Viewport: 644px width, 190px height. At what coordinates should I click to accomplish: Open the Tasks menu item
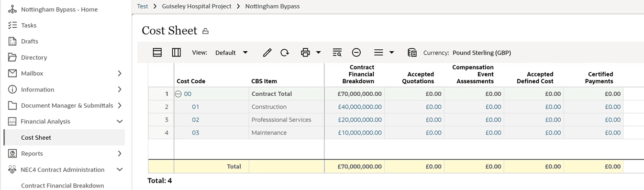(29, 25)
